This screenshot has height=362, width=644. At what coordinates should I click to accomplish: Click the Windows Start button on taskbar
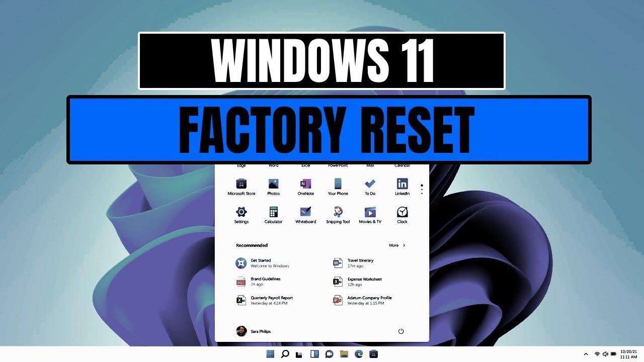[270, 354]
